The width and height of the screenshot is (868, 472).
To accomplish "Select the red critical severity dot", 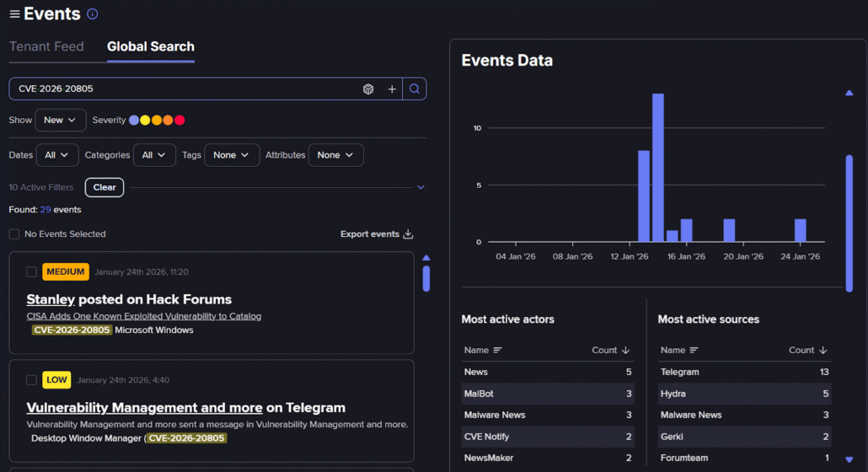I will (x=179, y=121).
